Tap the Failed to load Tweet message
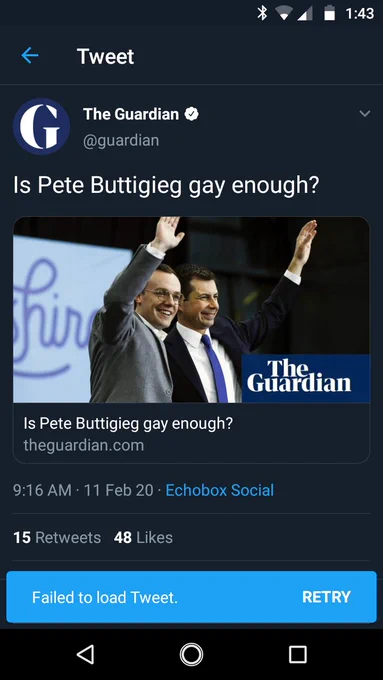 click(105, 597)
